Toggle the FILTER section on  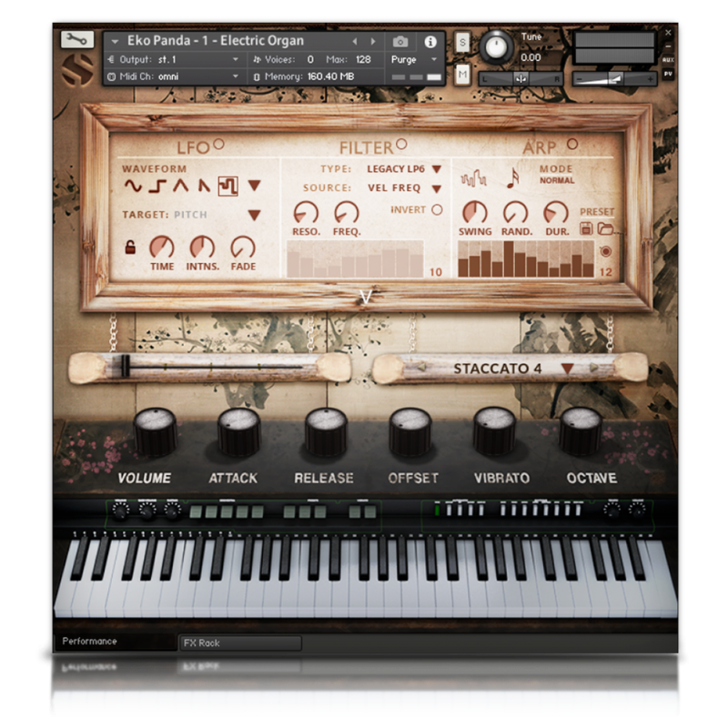tap(400, 144)
